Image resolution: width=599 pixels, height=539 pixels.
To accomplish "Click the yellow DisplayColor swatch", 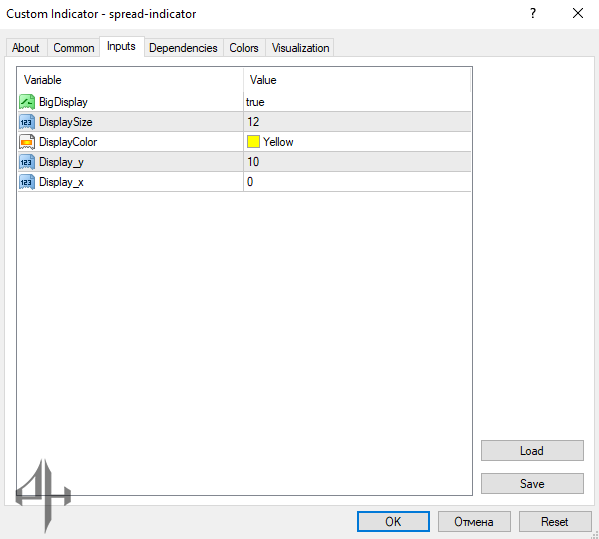I will coord(253,142).
